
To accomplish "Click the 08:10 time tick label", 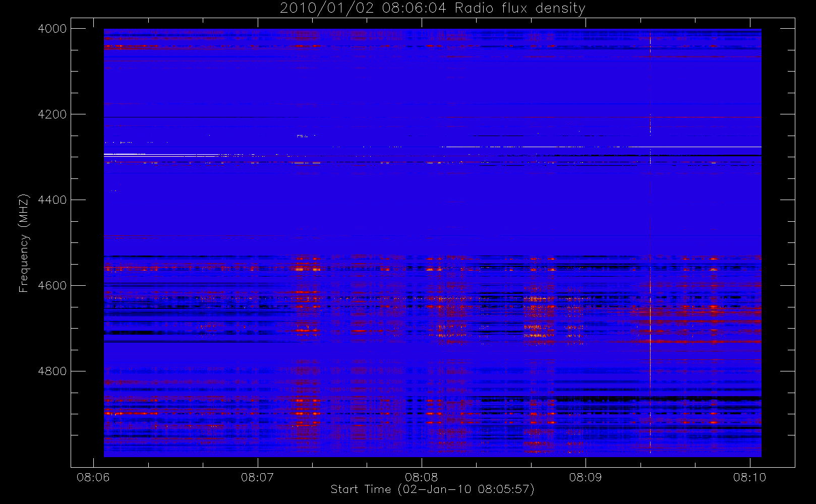I will click(750, 477).
